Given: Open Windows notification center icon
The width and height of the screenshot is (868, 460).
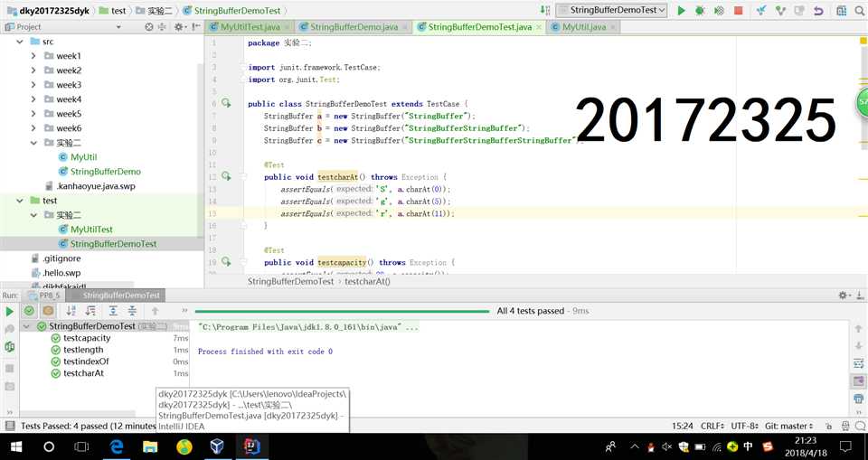Looking at the screenshot, I should tap(846, 446).
